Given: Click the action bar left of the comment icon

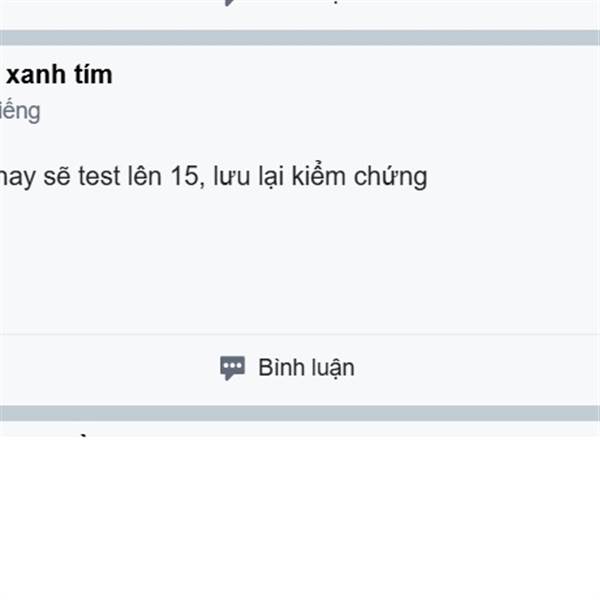Looking at the screenshot, I should pyautogui.click(x=107, y=368).
